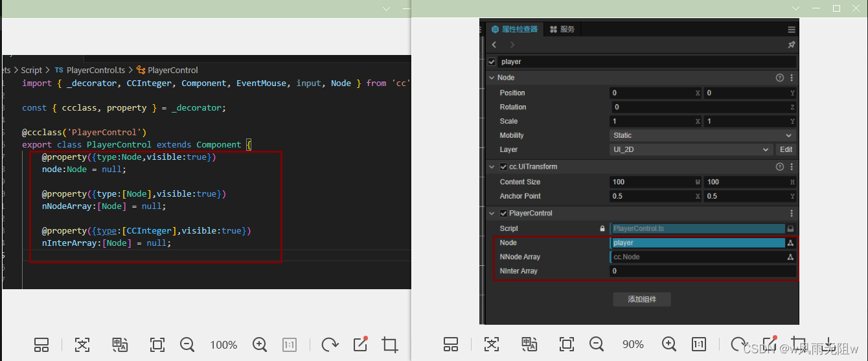
Task: Open the PlayerControl three-dot menu
Action: (792, 213)
